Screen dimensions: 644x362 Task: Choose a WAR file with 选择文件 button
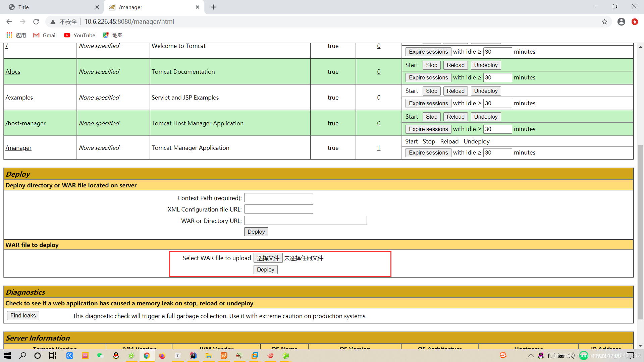click(x=268, y=258)
